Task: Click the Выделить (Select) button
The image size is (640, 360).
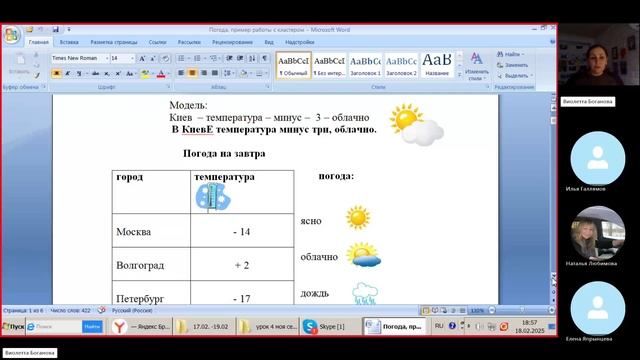Action: tap(514, 76)
